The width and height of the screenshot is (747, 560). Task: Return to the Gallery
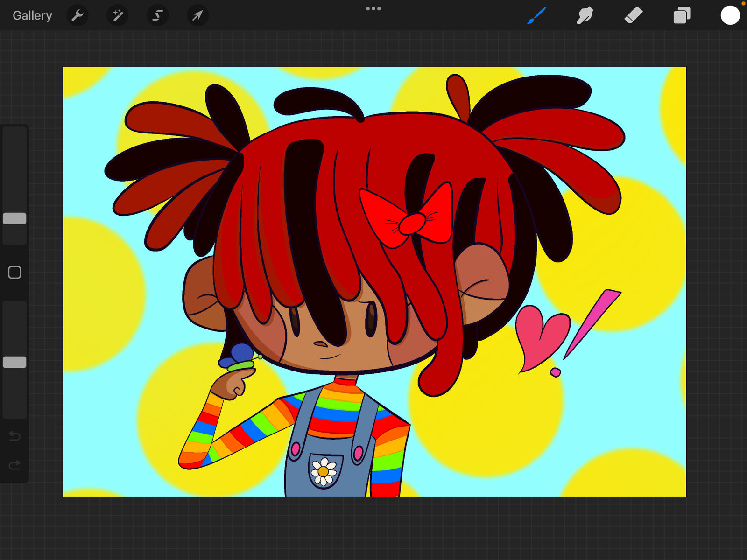[x=32, y=15]
